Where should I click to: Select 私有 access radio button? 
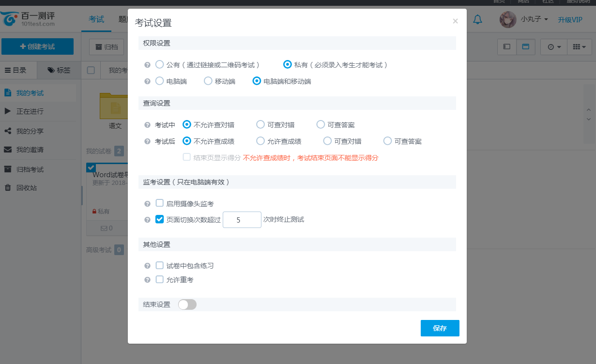(288, 64)
